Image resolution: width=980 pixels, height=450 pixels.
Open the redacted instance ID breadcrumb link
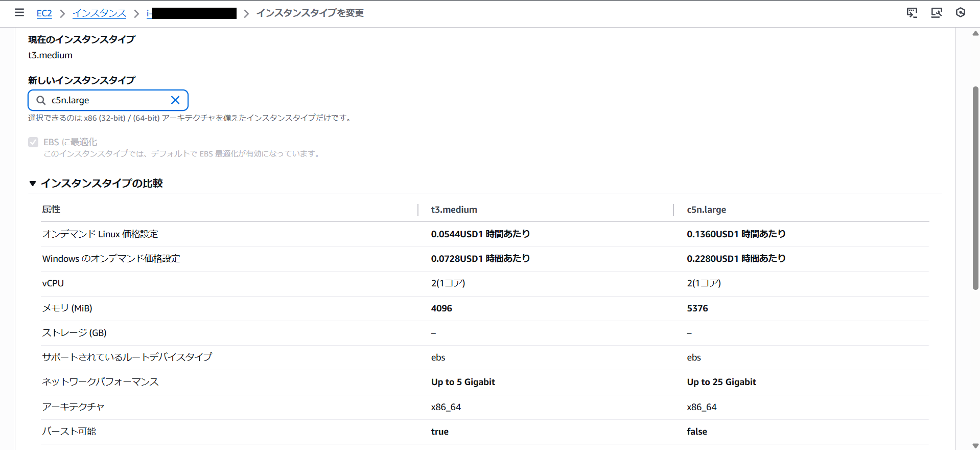click(192, 13)
